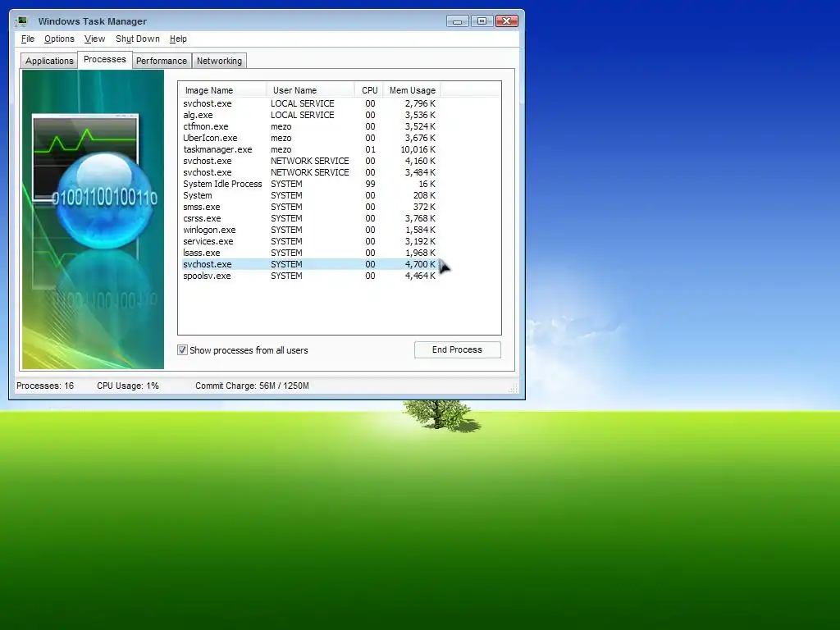Click the CPU Usage: 1% status entry

coord(128,386)
